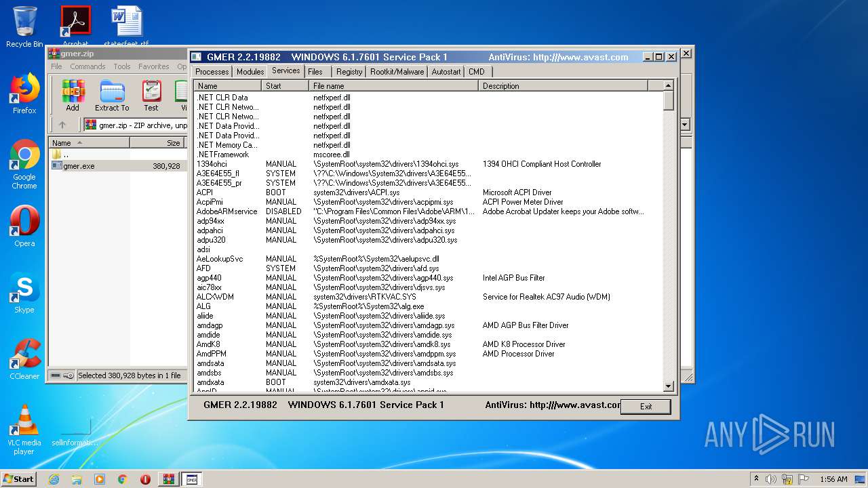This screenshot has width=868, height=488.
Task: Sort by the Description column header
Action: (x=564, y=86)
